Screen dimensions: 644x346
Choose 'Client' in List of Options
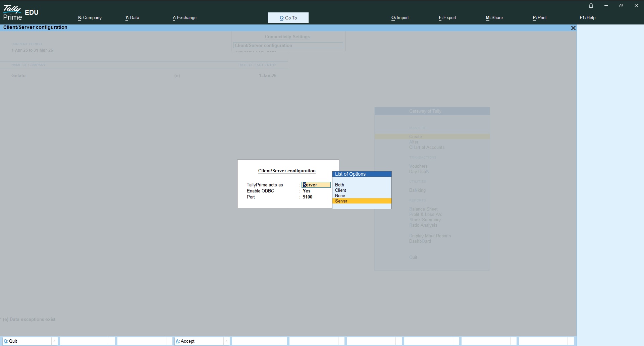pos(340,190)
